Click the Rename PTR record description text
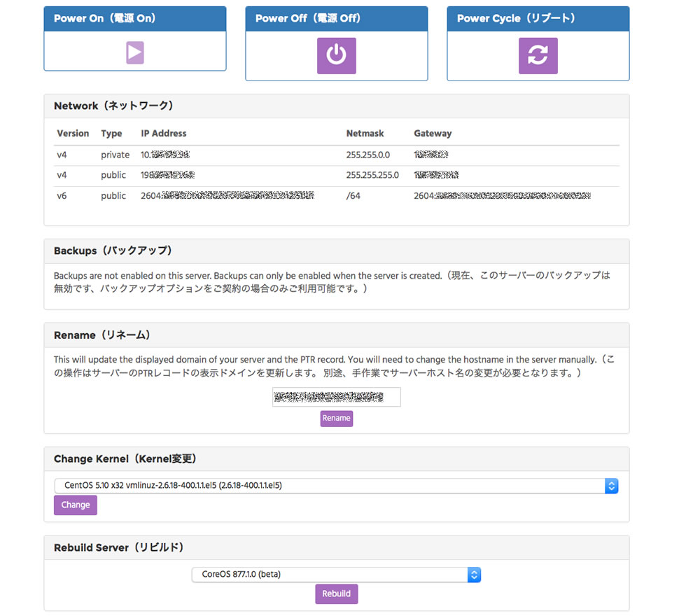The image size is (679, 616). (334, 366)
